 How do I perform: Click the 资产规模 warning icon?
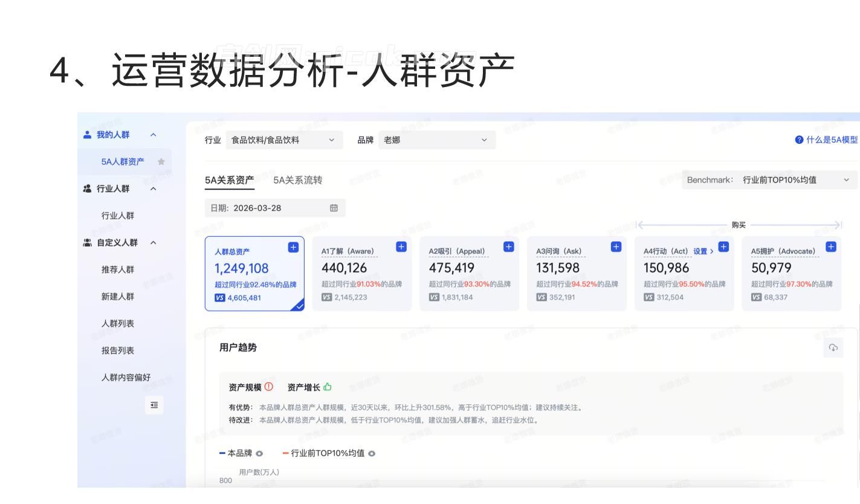pyautogui.click(x=269, y=387)
